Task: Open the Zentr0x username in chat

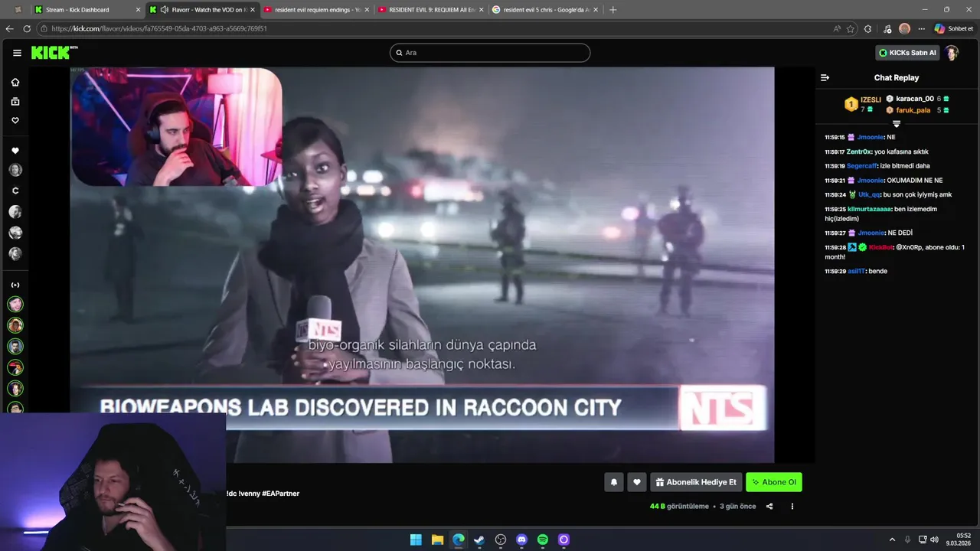Action: pyautogui.click(x=859, y=152)
